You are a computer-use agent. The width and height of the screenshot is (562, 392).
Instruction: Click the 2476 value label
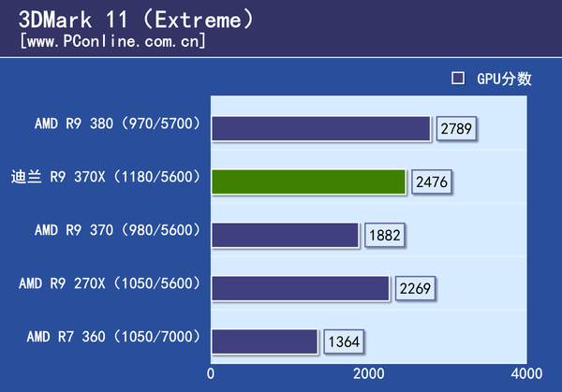(432, 181)
